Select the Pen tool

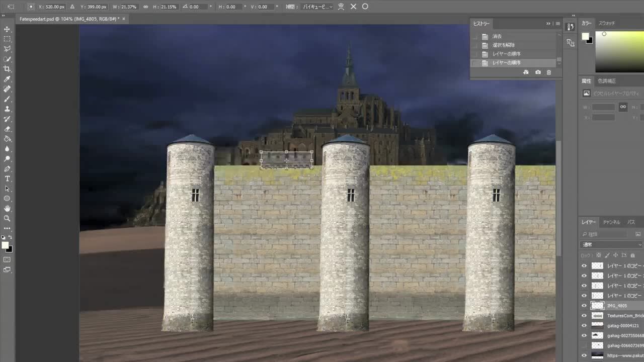(x=7, y=168)
